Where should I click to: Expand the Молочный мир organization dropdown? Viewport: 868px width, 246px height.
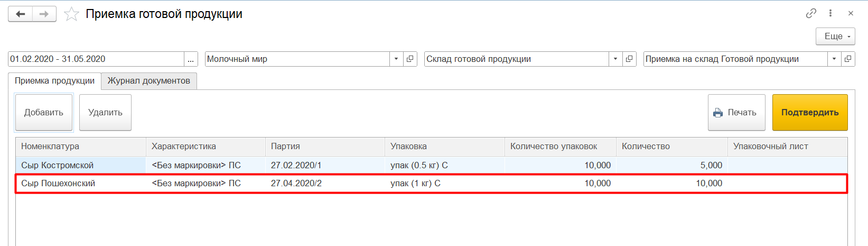point(396,59)
